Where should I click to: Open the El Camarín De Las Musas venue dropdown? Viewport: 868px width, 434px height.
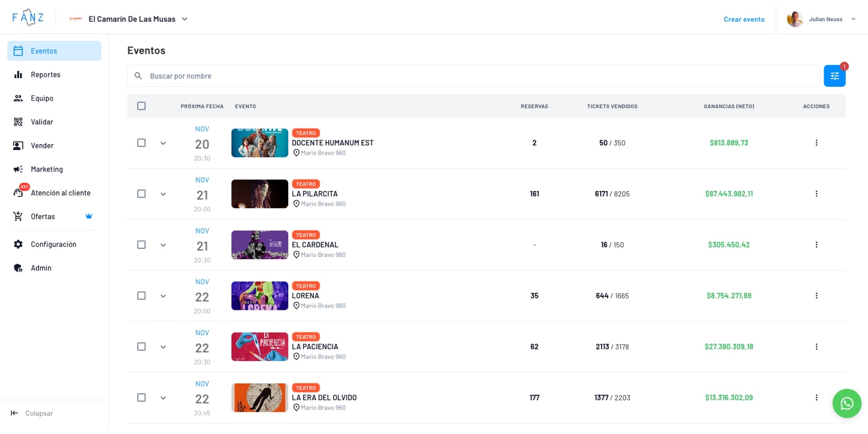(138, 19)
